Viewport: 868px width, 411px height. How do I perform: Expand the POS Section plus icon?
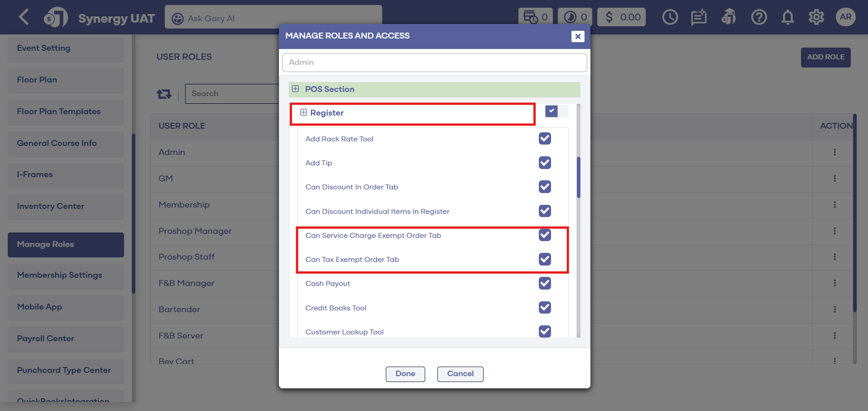[x=295, y=89]
